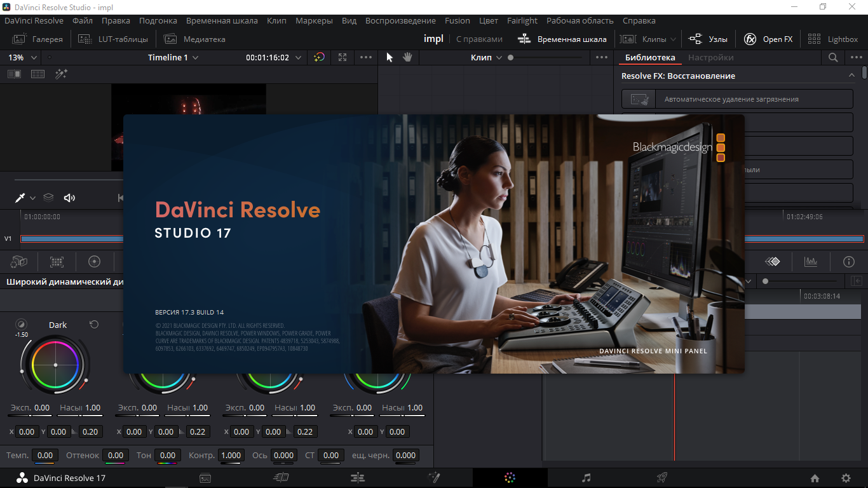Open the Правка menu
Image resolution: width=868 pixels, height=488 pixels.
click(116, 20)
